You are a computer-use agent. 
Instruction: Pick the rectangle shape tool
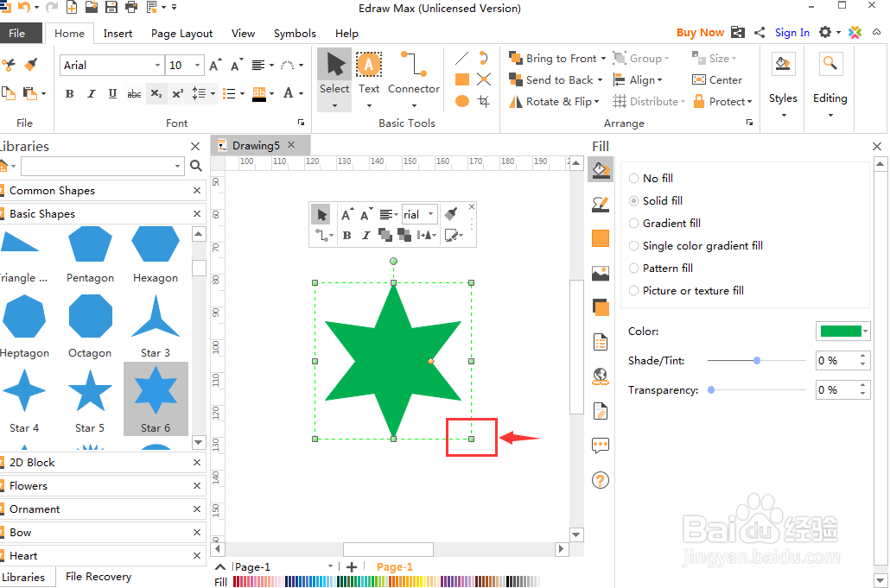coord(462,79)
